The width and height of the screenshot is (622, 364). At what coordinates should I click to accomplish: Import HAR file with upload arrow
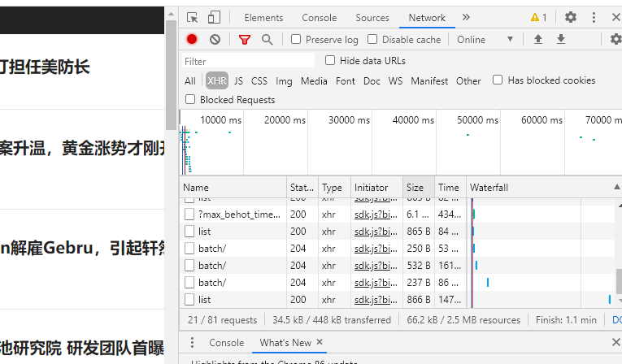point(538,39)
